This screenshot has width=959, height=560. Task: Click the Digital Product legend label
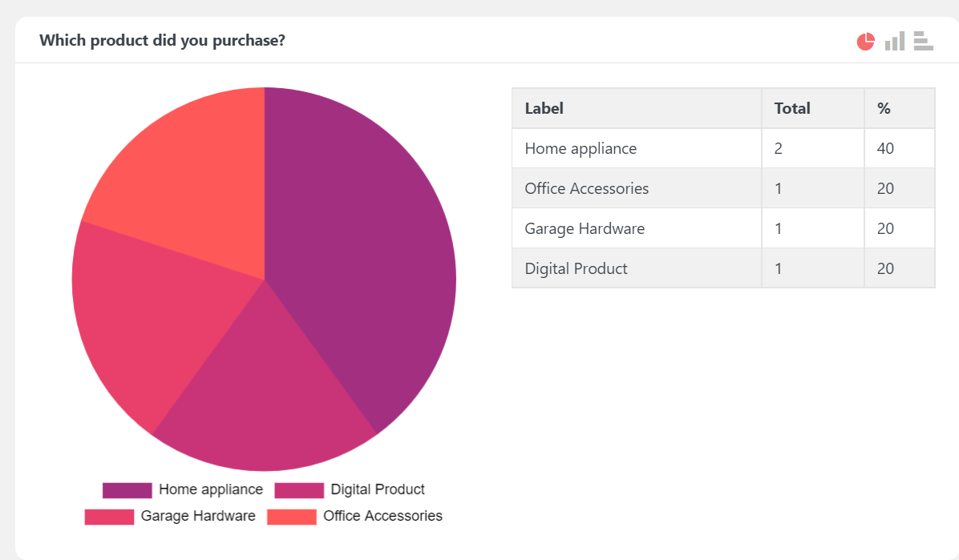coord(378,489)
